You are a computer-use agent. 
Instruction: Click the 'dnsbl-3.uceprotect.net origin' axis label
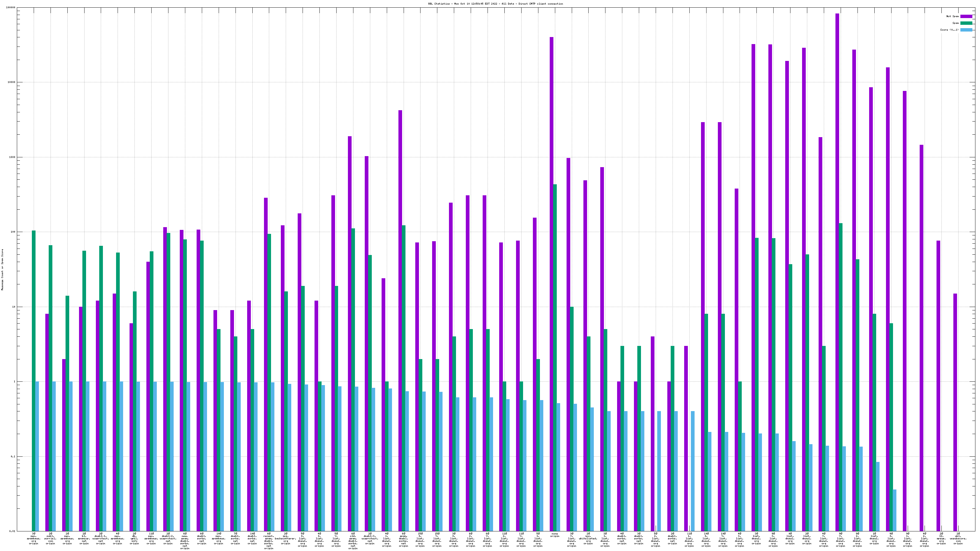(x=369, y=538)
